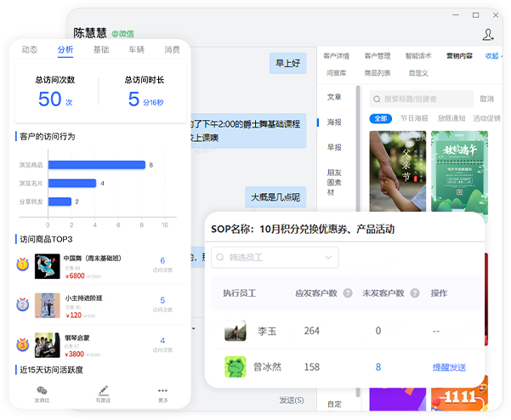The image size is (511, 420).
Task: Collapse the panel using 收起
Action: coord(492,56)
